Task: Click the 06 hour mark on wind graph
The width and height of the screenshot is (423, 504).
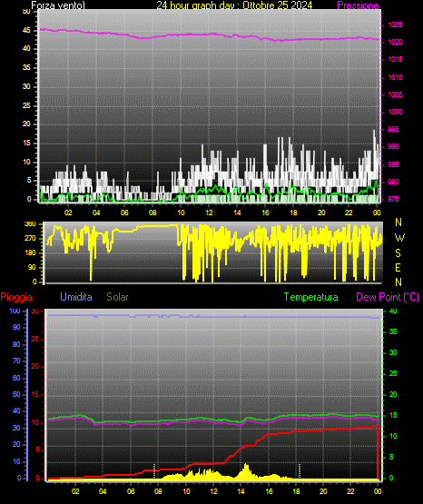Action: [124, 212]
